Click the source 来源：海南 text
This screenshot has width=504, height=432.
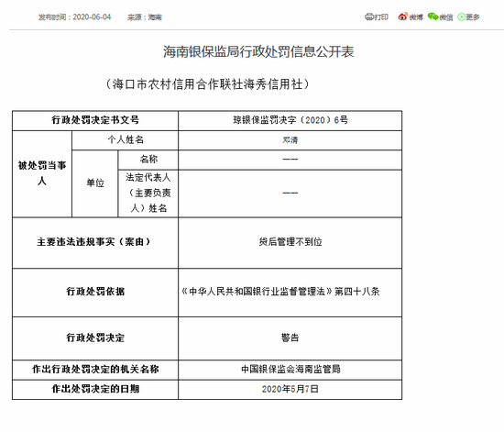tap(145, 17)
